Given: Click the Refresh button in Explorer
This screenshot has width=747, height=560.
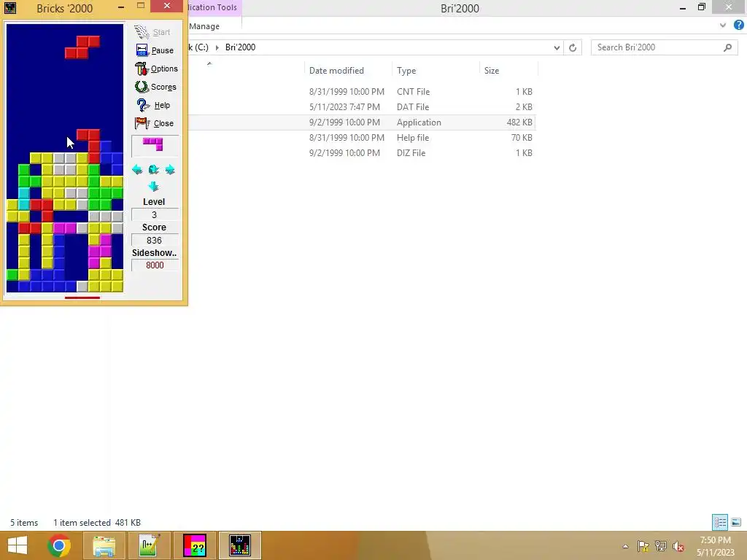Looking at the screenshot, I should (x=573, y=47).
